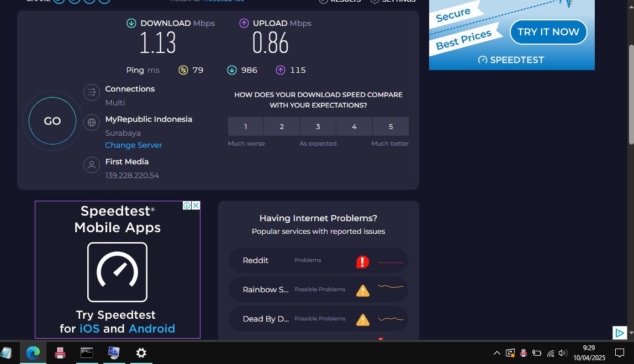The height and width of the screenshot is (364, 634).
Task: Open the notification center icon
Action: 620,353
